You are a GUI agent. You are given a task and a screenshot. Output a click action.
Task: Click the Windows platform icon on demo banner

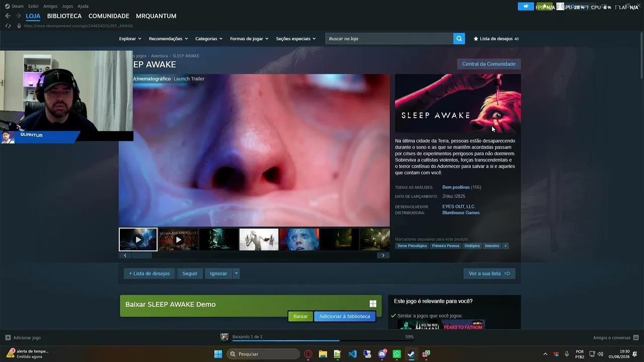point(373,304)
